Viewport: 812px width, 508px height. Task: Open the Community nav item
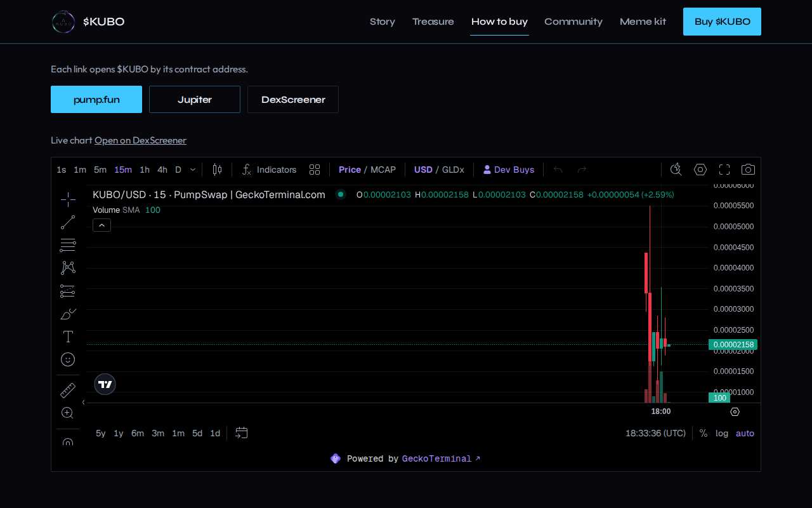pyautogui.click(x=573, y=22)
